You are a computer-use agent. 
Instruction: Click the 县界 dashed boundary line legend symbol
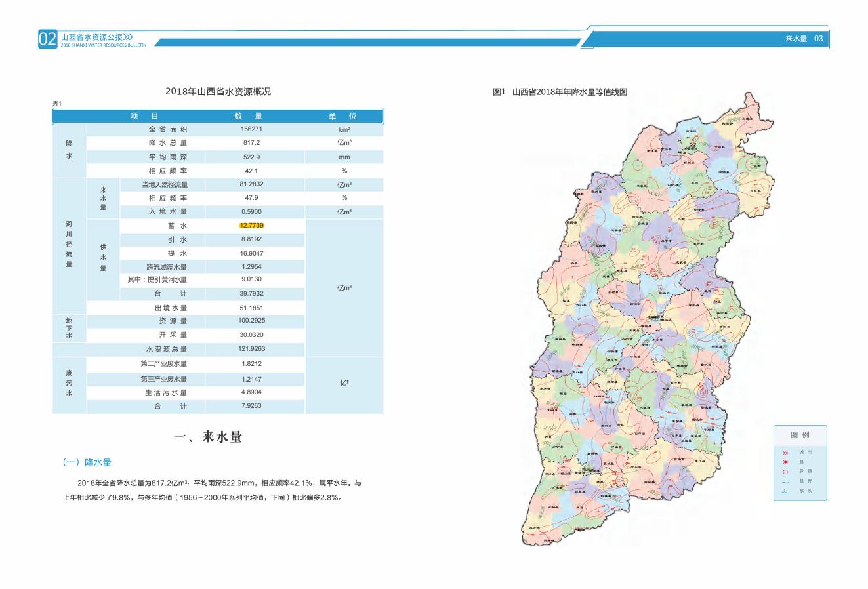pyautogui.click(x=785, y=481)
